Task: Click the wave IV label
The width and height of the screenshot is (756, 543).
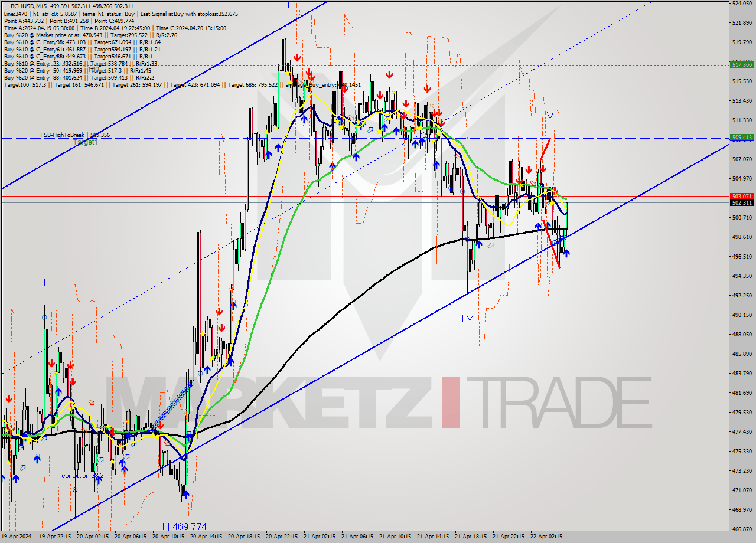Action: [467, 318]
